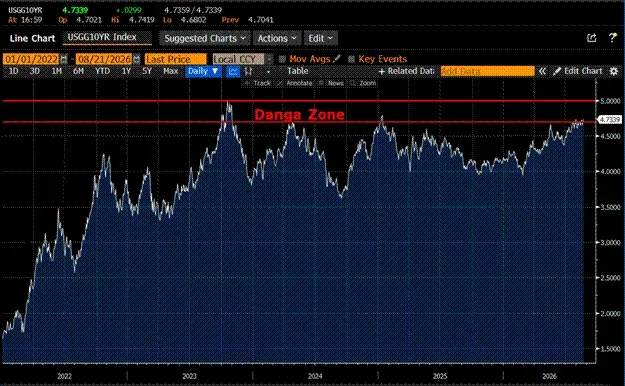Enable the Mov Avgs checkbox
Viewport: 625px width, 386px height.
coord(282,59)
